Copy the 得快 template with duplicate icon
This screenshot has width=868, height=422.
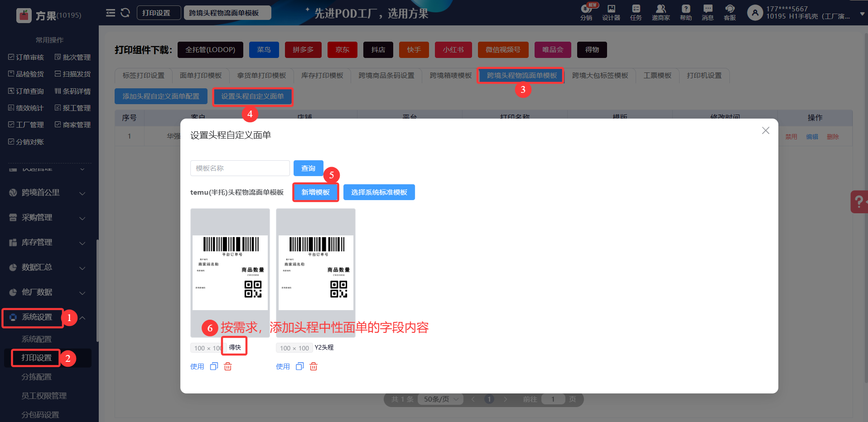pos(214,366)
